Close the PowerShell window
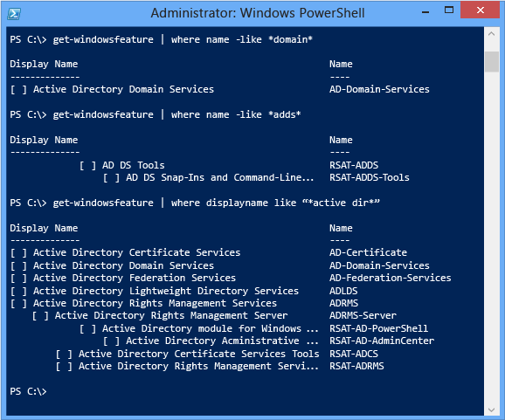This screenshot has height=420, width=505. (x=480, y=10)
